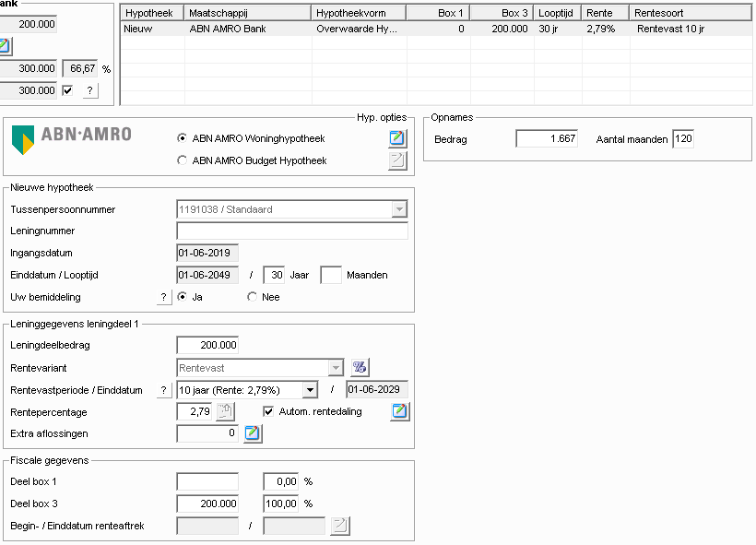This screenshot has height=545, width=756.
Task: Click the 200.000 field at top left
Action: [28, 24]
